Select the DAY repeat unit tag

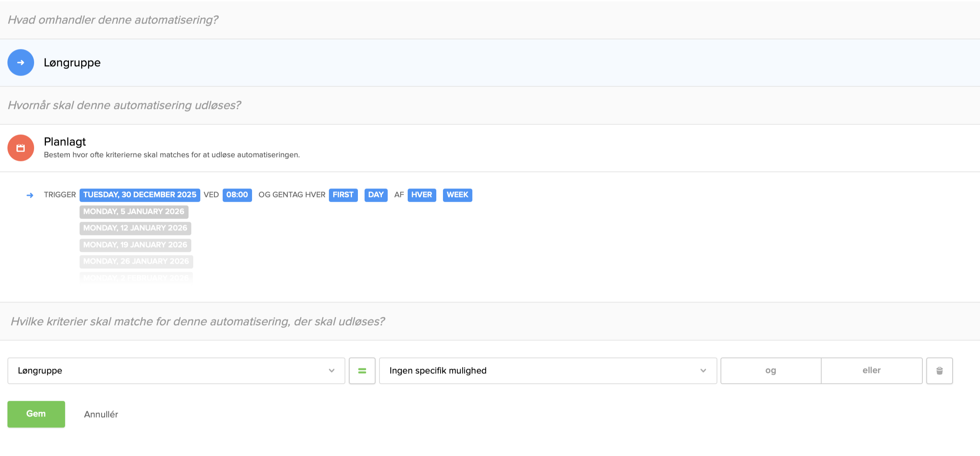point(376,195)
